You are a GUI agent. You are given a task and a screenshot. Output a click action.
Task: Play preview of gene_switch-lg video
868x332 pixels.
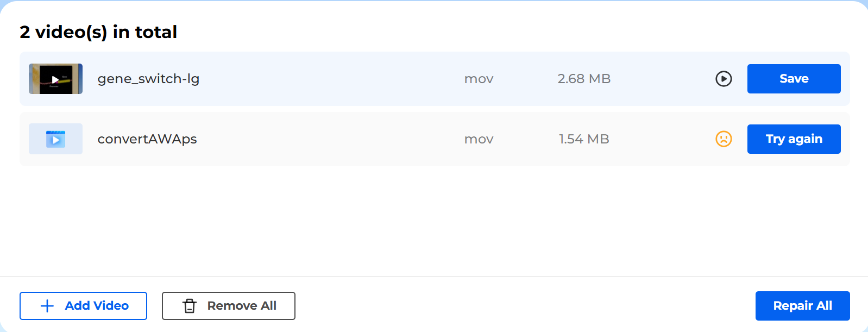[x=724, y=79]
